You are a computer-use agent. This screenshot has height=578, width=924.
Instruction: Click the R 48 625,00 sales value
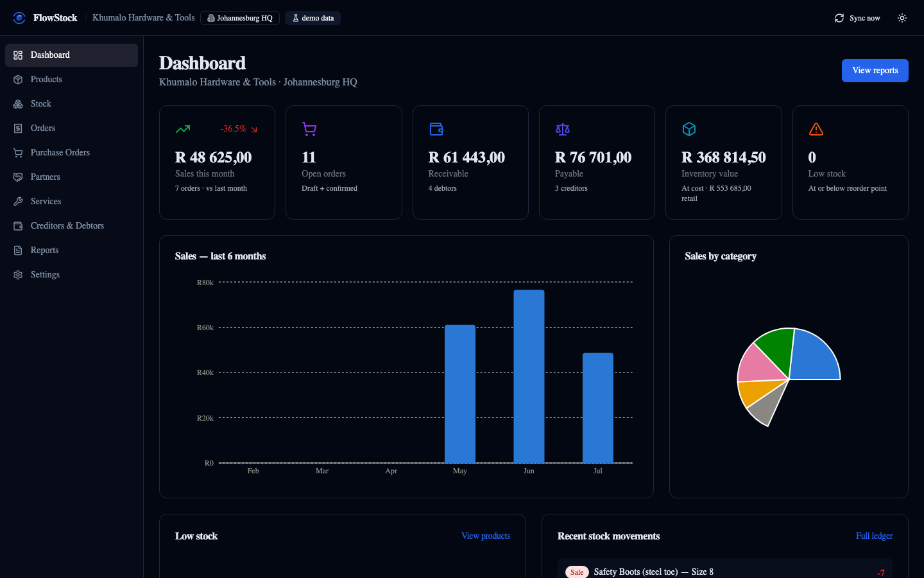214,157
